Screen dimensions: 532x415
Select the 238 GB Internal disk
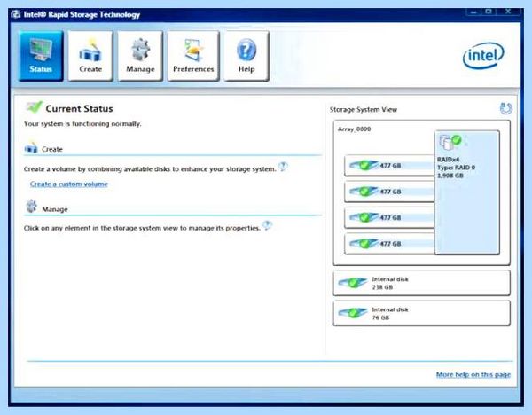422,283
